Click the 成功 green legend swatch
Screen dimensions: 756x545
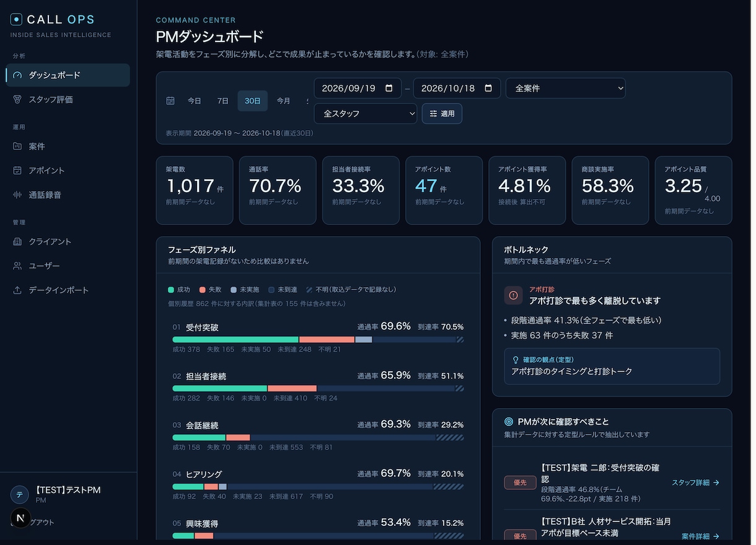[171, 290]
